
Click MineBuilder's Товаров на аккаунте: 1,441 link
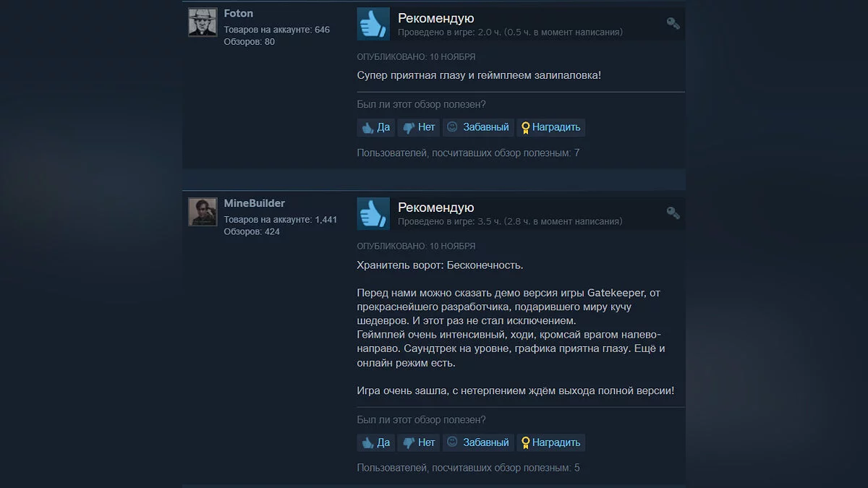(x=281, y=220)
